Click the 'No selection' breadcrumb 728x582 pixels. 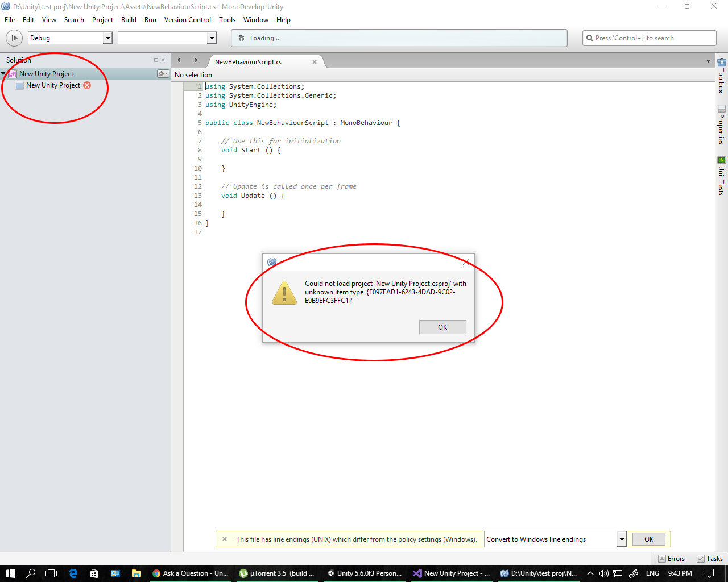click(x=193, y=75)
